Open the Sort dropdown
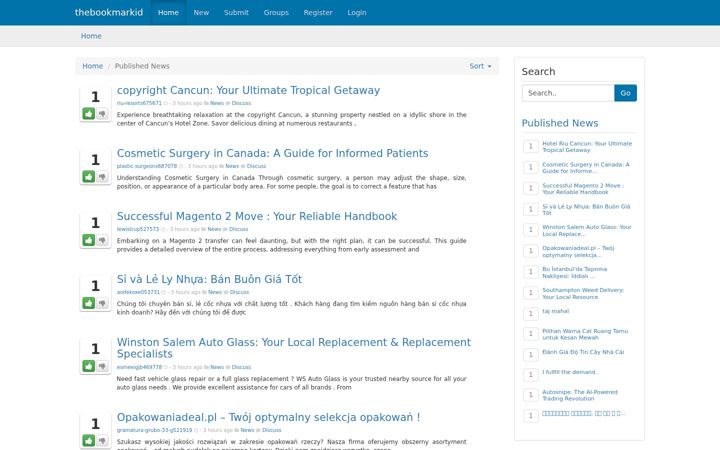The height and width of the screenshot is (450, 720). pos(480,66)
